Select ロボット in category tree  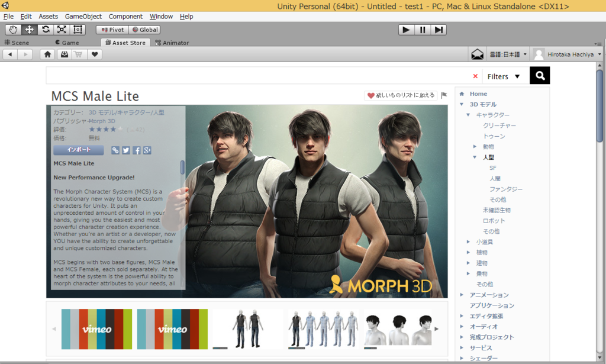[494, 221]
